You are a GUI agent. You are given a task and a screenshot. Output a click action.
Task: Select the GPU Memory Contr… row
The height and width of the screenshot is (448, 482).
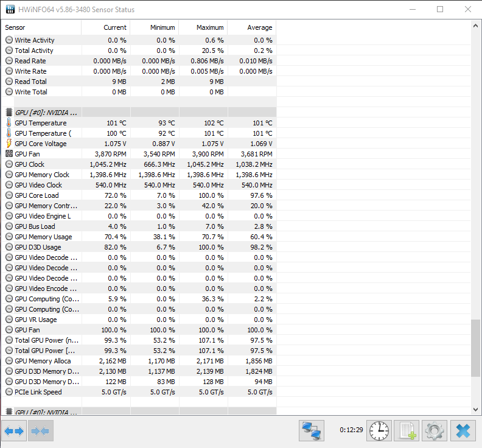[x=139, y=205]
